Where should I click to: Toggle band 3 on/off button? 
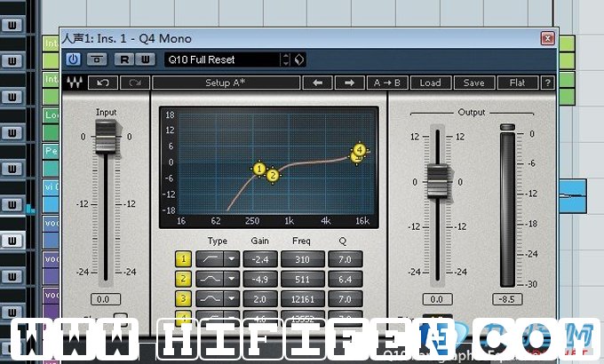pyautogui.click(x=183, y=298)
